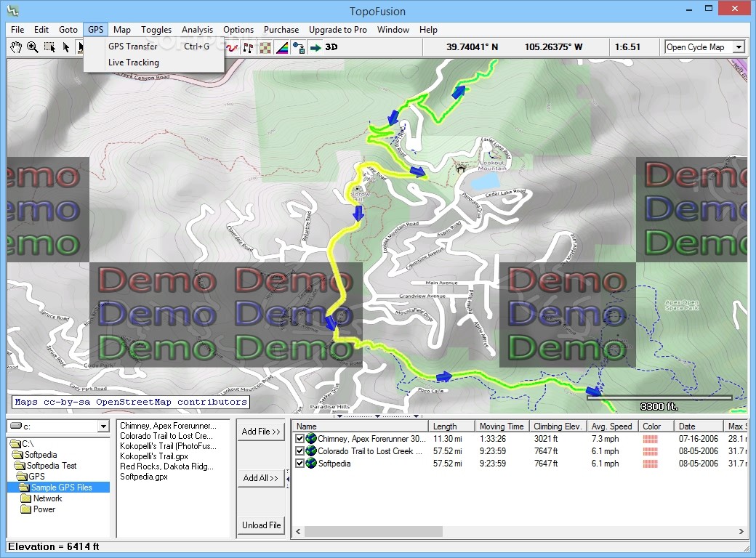
Task: Change color swatch of Softpedia track
Action: (651, 464)
